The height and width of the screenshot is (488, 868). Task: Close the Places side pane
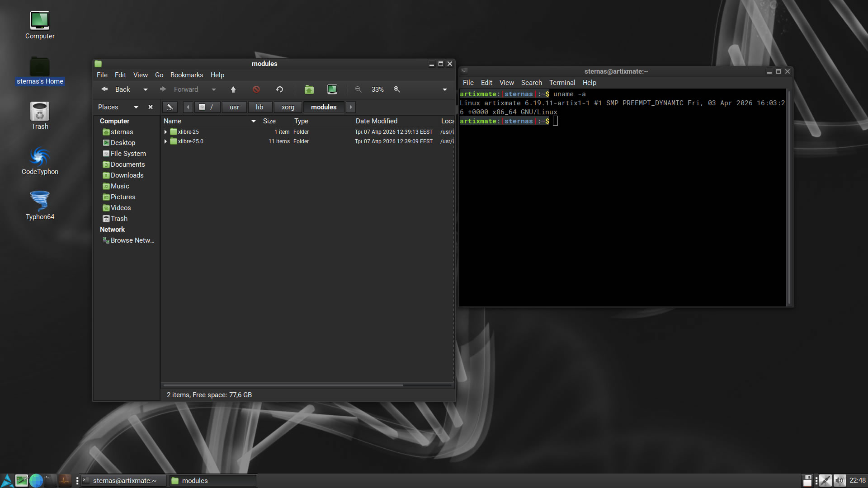pos(151,107)
